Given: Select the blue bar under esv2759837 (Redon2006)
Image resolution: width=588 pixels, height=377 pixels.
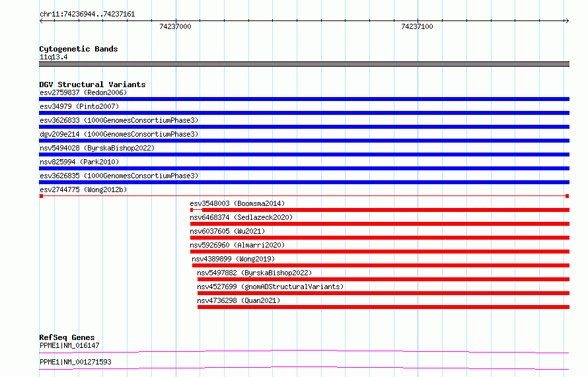Looking at the screenshot, I should (304, 99).
